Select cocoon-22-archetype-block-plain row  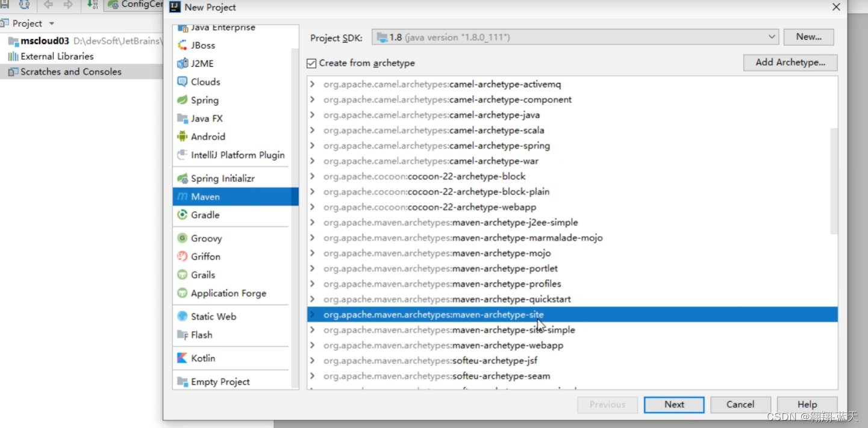(572, 192)
